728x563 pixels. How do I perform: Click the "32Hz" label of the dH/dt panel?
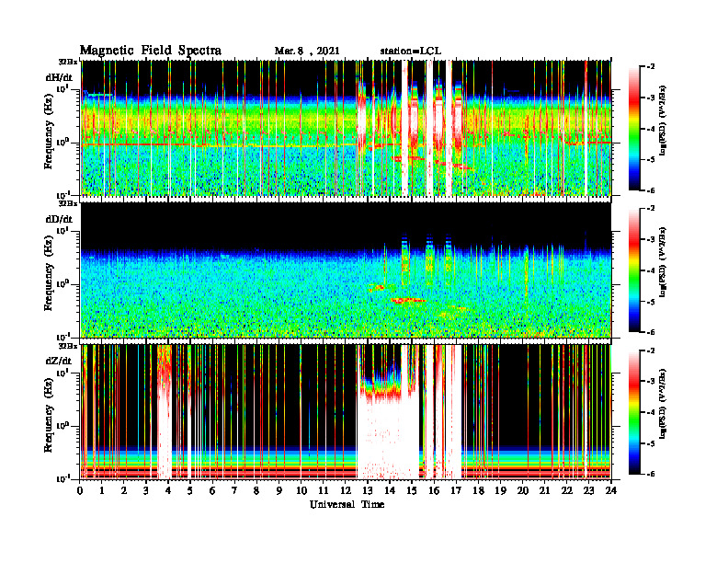pyautogui.click(x=67, y=61)
